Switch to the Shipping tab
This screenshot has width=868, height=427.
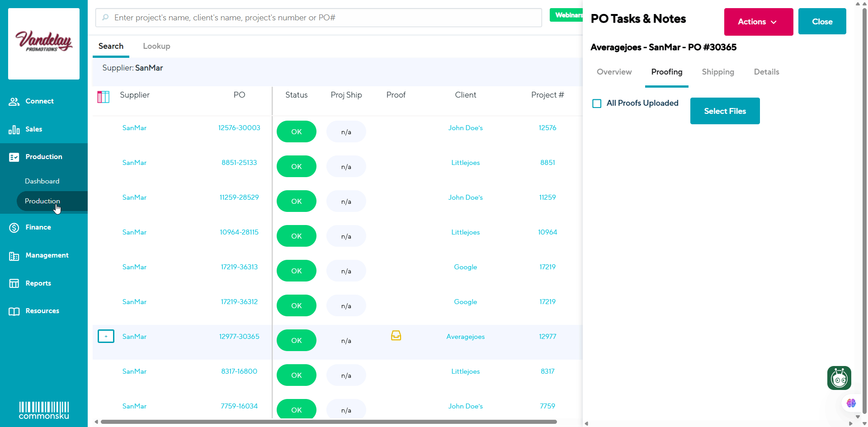pyautogui.click(x=717, y=72)
